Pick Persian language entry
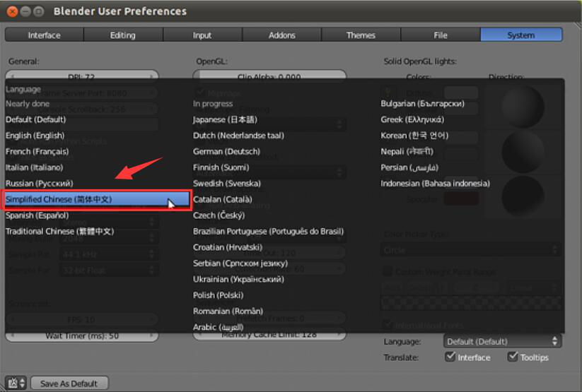The width and height of the screenshot is (582, 392). coord(409,167)
